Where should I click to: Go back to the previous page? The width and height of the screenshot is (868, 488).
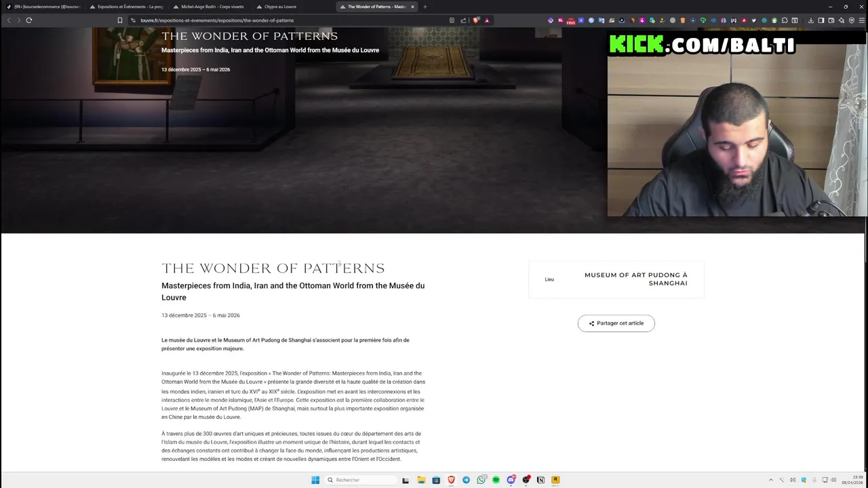(8, 20)
